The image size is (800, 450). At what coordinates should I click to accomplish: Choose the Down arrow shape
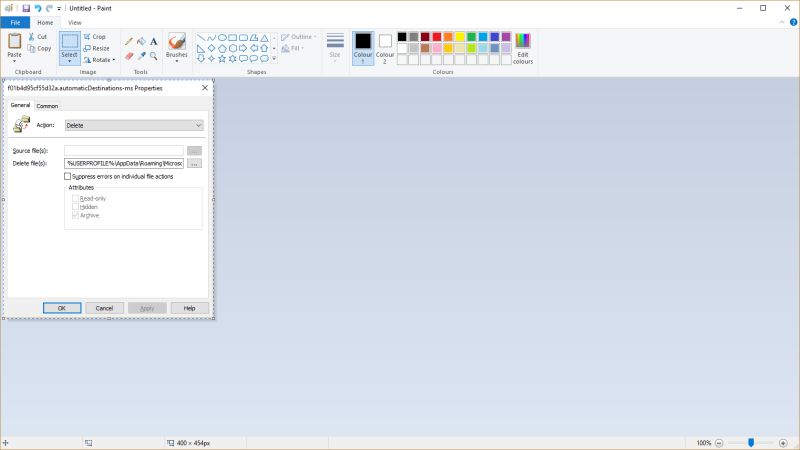(x=201, y=59)
